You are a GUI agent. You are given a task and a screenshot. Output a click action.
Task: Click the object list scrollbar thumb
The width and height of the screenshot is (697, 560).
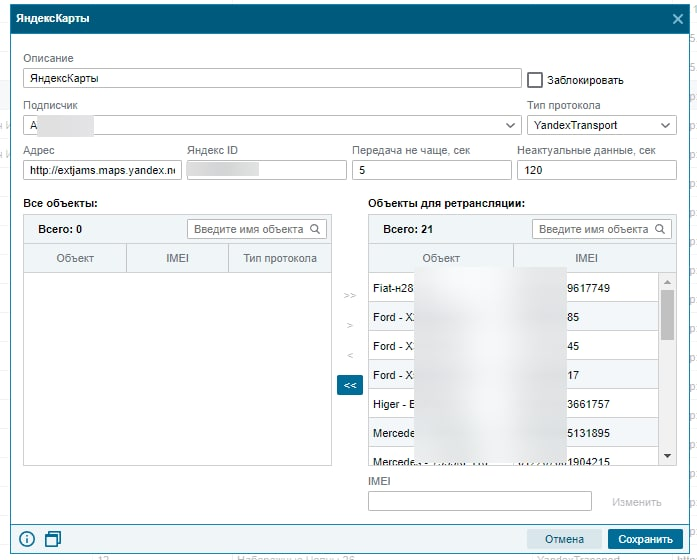pyautogui.click(x=667, y=315)
